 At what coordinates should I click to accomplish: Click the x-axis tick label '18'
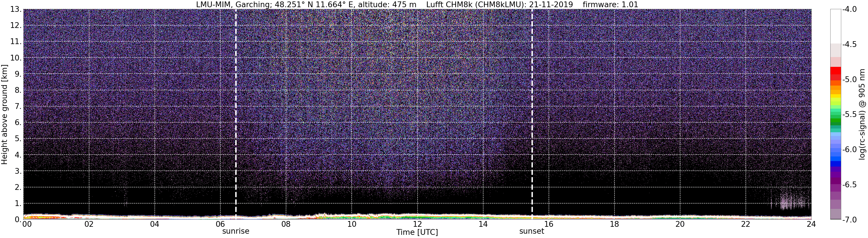[x=615, y=224]
